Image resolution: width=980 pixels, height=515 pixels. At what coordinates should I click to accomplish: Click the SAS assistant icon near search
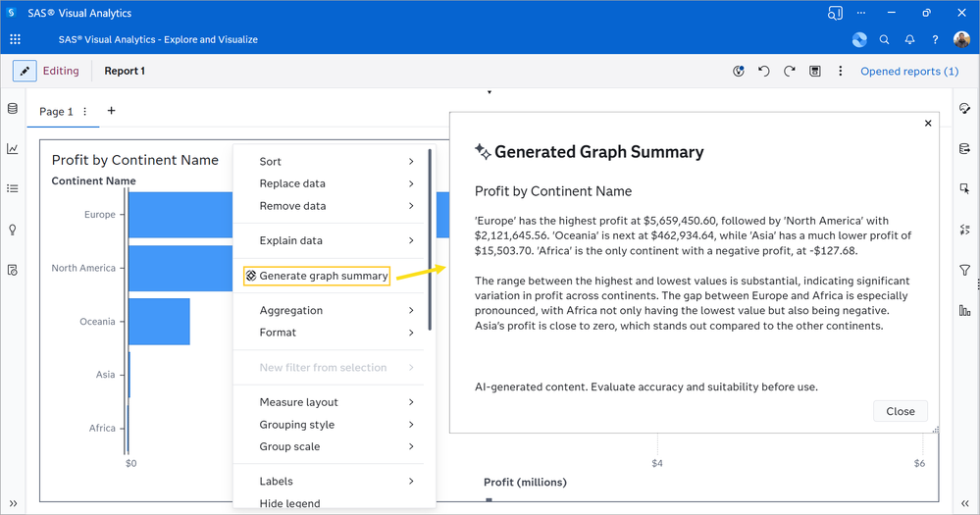859,39
